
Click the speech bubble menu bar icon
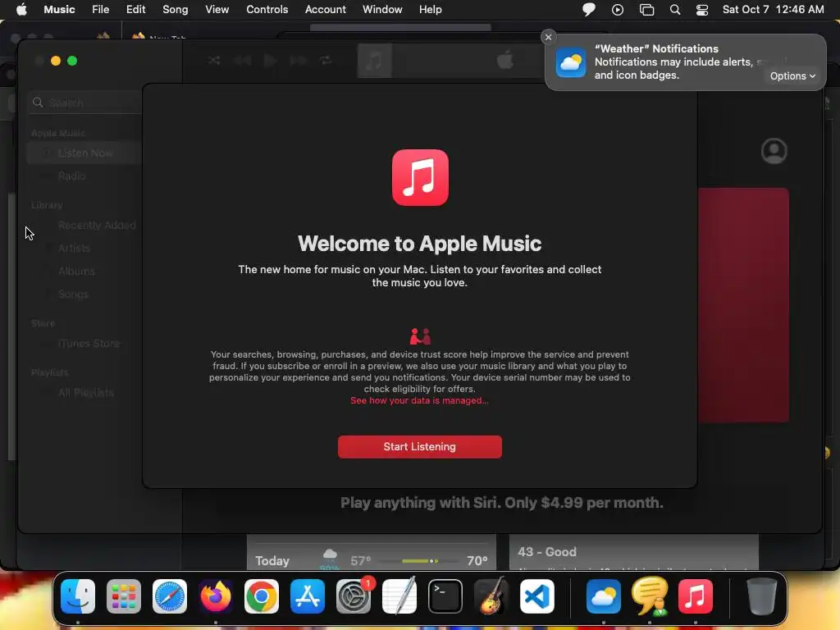(x=589, y=9)
